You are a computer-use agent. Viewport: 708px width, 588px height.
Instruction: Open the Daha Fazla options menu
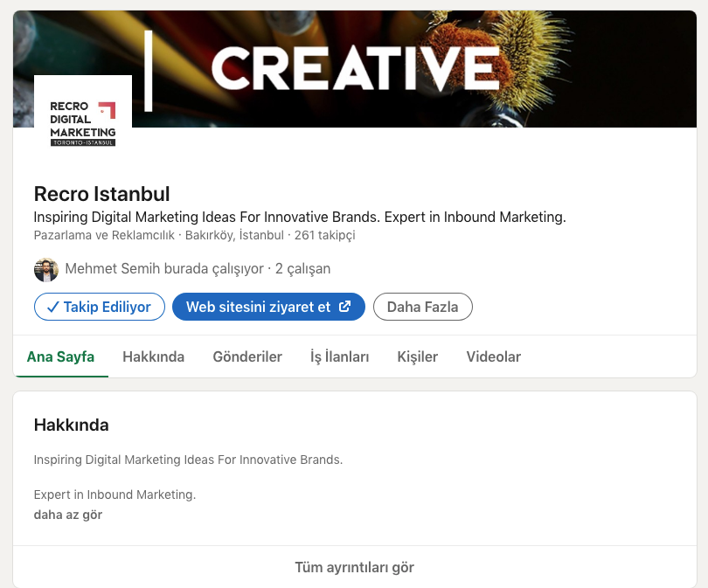pyautogui.click(x=423, y=307)
